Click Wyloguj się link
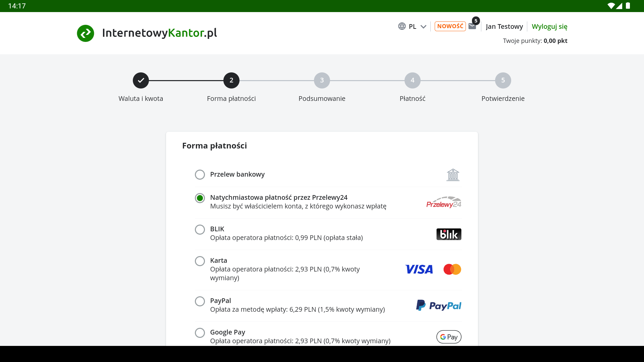 pos(549,26)
